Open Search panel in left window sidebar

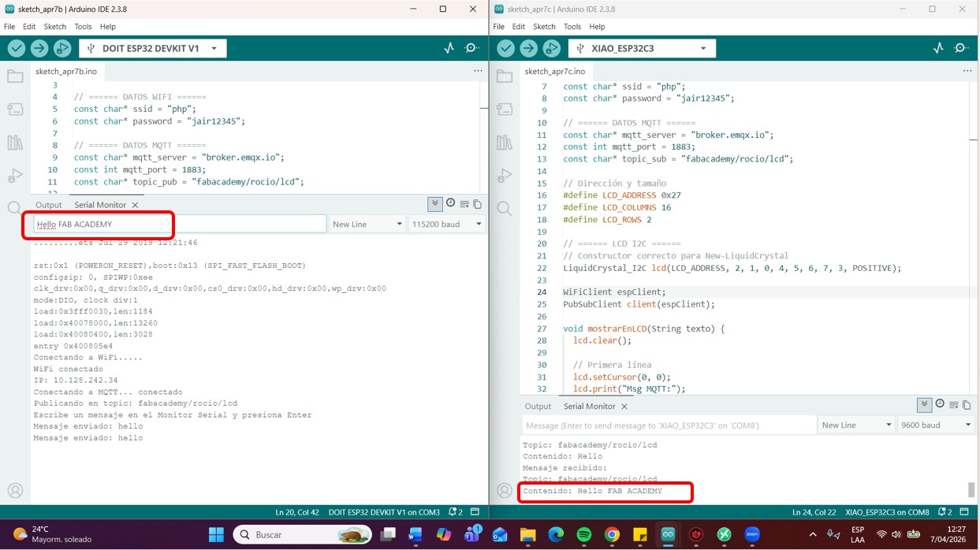point(15,209)
